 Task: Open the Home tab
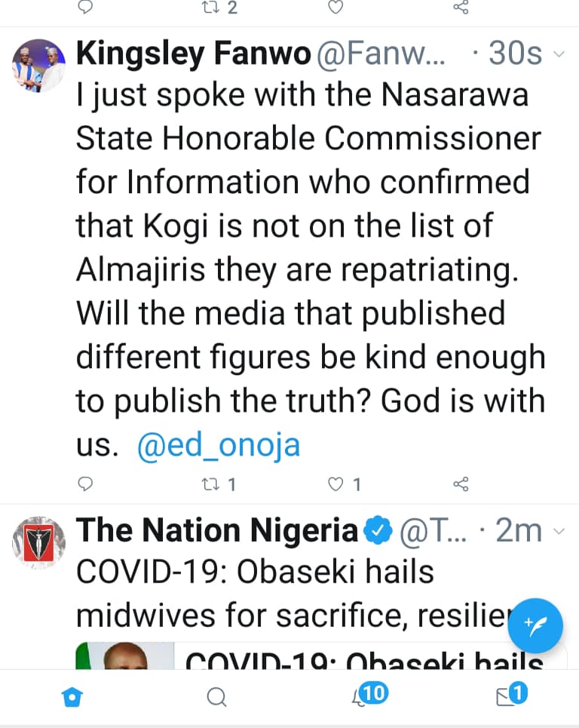point(72,697)
